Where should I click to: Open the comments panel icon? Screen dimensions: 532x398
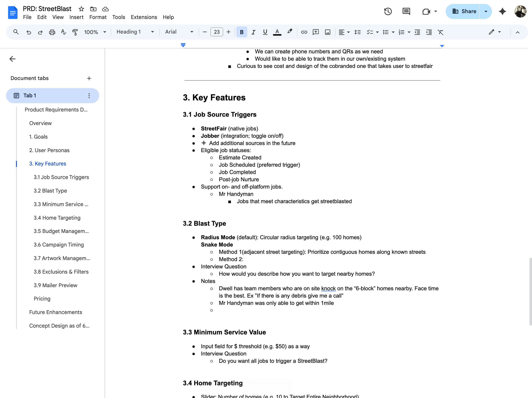406,11
